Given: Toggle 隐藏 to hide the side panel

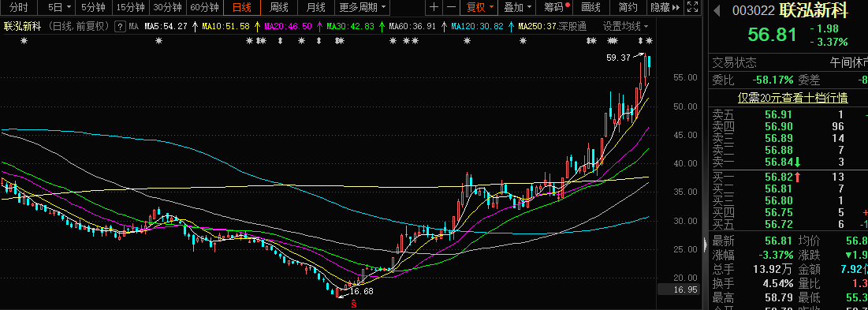Looking at the screenshot, I should [x=665, y=7].
